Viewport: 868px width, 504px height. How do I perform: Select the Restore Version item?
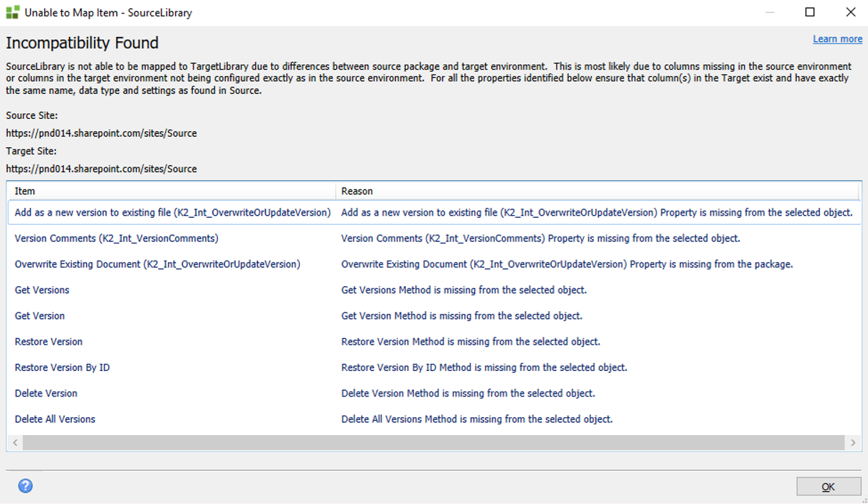48,342
